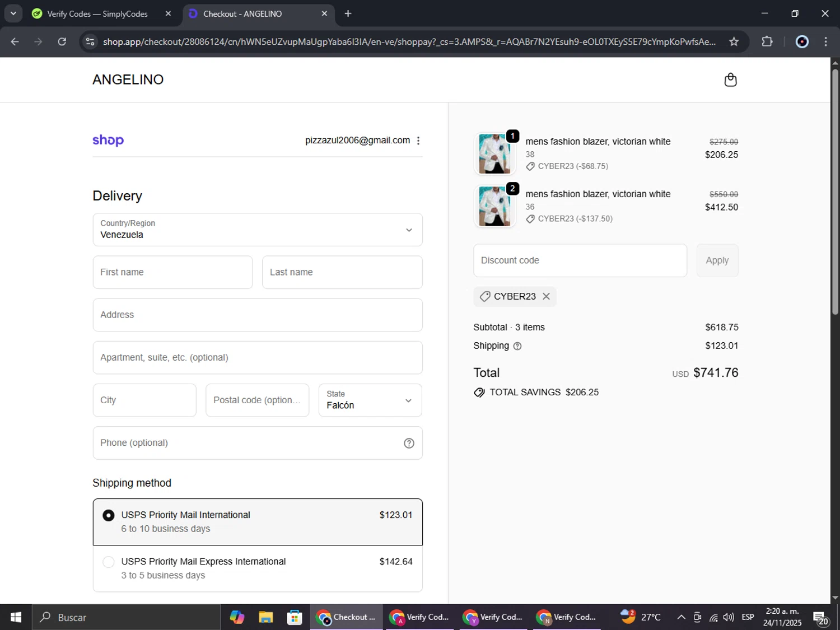The image size is (840, 630).
Task: Click the browser address bar URL
Action: [409, 41]
